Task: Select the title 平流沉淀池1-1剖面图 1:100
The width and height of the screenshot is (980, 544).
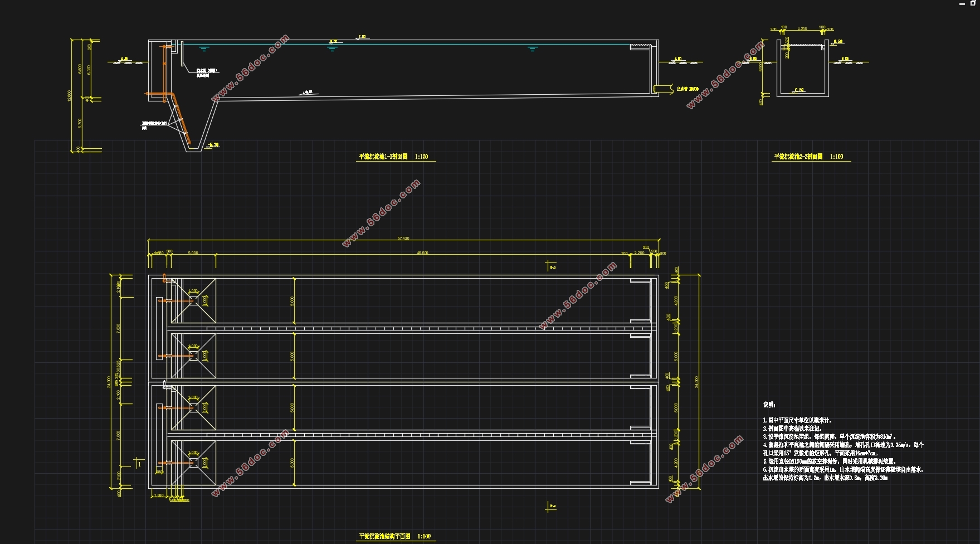Action: point(393,157)
